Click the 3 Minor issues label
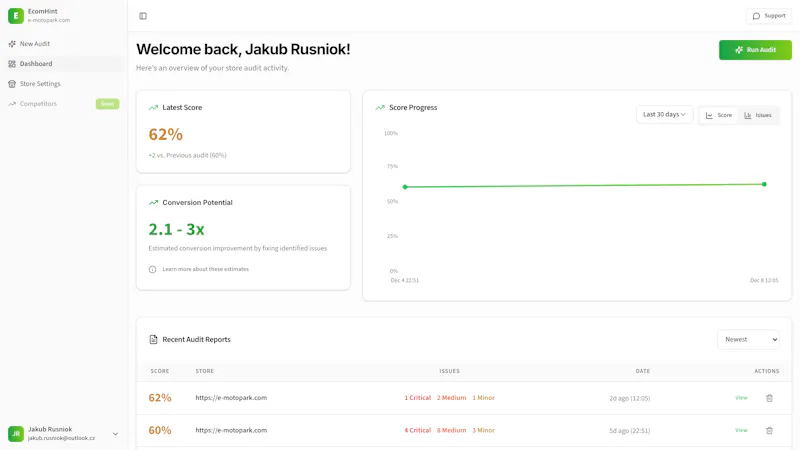This screenshot has width=800, height=450. (x=483, y=430)
